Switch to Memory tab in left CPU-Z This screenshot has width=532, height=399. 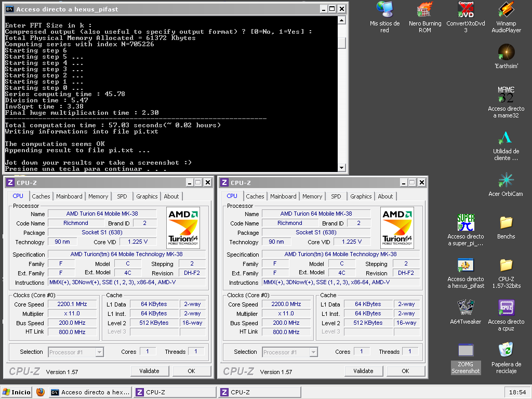[x=98, y=196]
